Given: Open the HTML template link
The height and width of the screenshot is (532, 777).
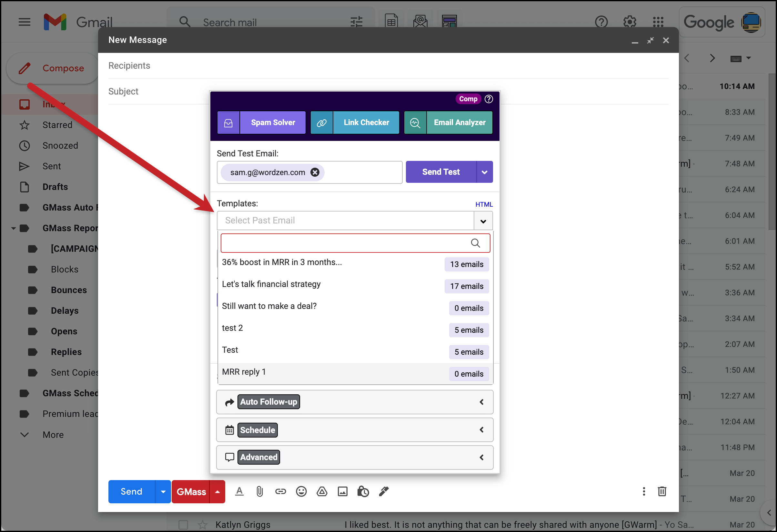Looking at the screenshot, I should 484,204.
